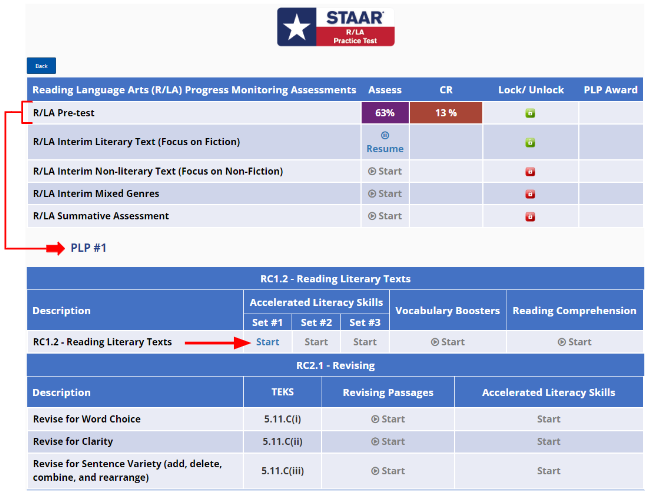
Task: Open the 63% Pre-test assess score
Action: click(x=385, y=113)
